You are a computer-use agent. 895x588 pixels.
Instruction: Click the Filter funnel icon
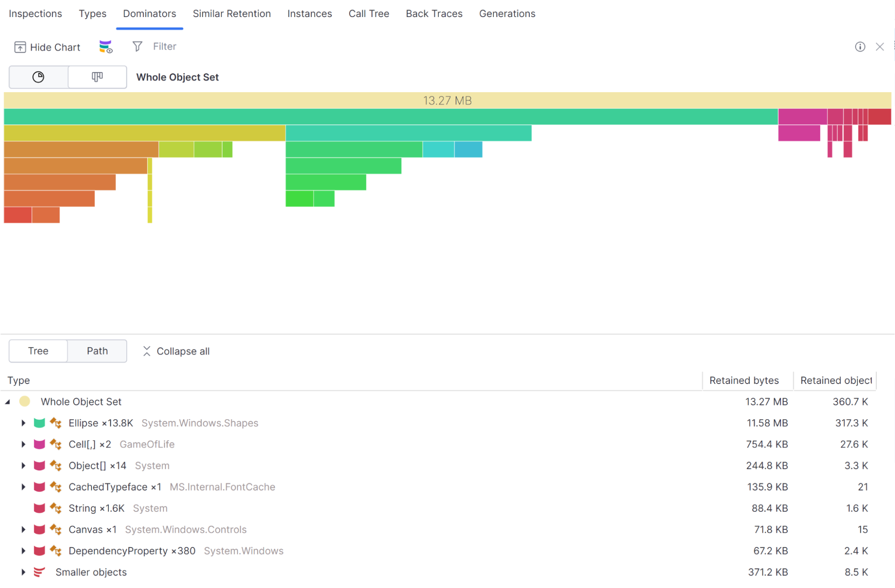tap(137, 47)
